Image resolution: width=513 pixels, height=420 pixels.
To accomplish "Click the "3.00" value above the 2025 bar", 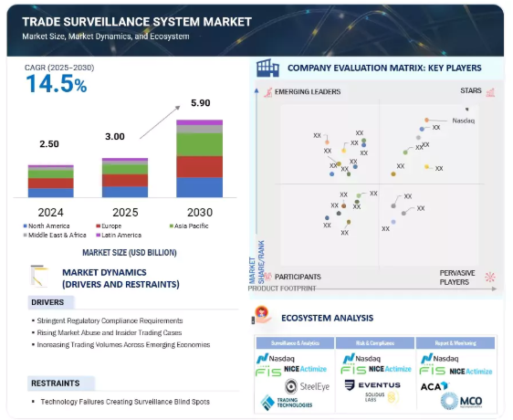I will point(115,137).
